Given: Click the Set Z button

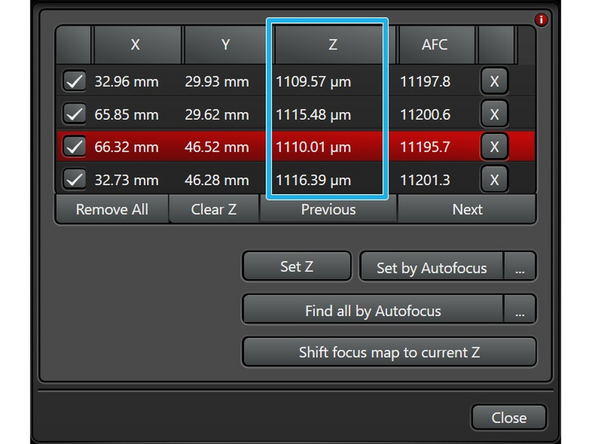Looking at the screenshot, I should (297, 267).
